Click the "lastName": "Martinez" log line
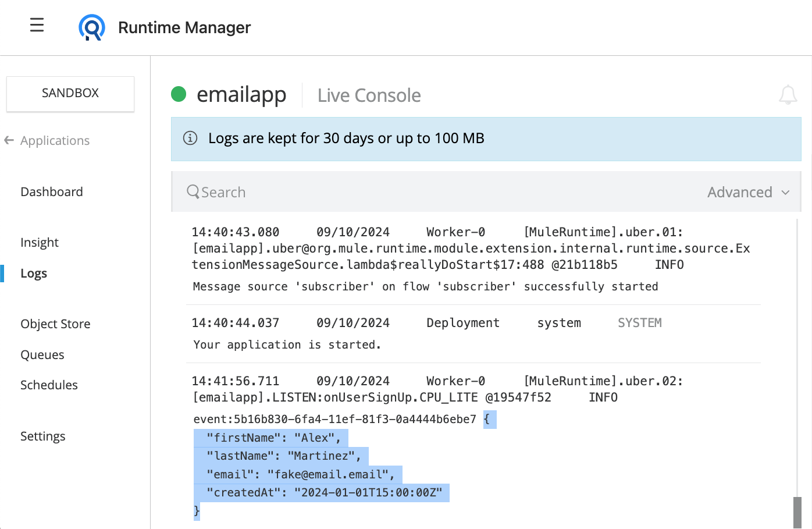 pyautogui.click(x=284, y=456)
